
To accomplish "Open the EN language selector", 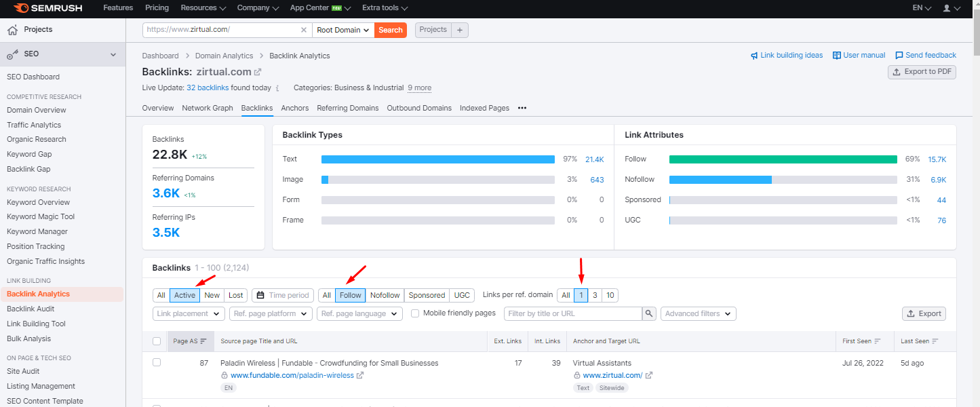I will click(x=922, y=8).
